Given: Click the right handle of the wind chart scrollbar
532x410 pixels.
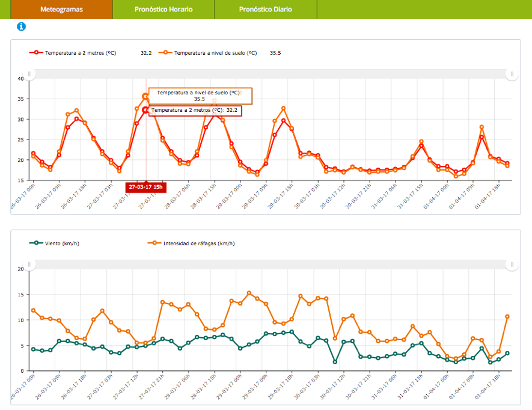Looking at the screenshot, I should pos(512,265).
